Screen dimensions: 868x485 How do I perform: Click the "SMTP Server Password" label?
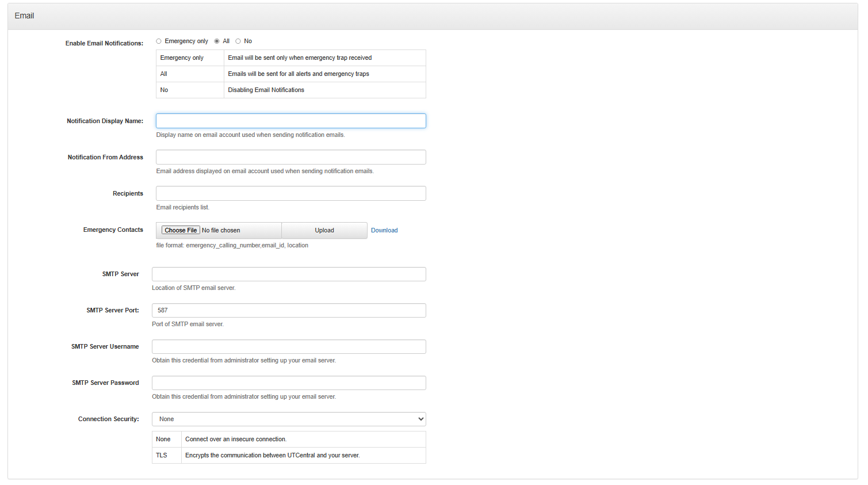(105, 383)
